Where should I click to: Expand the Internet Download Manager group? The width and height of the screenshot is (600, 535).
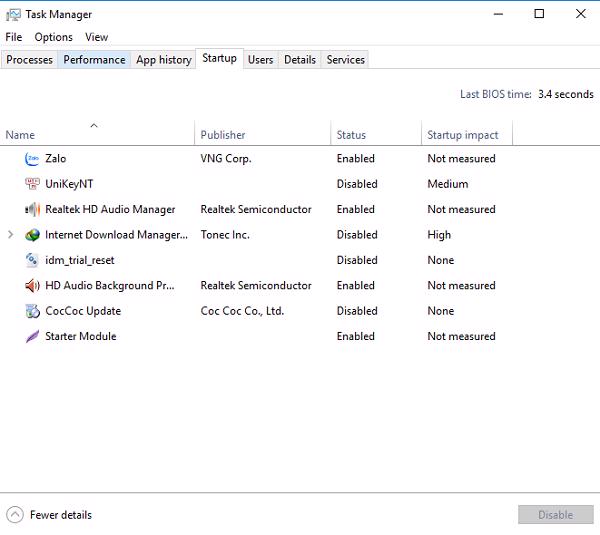[11, 235]
